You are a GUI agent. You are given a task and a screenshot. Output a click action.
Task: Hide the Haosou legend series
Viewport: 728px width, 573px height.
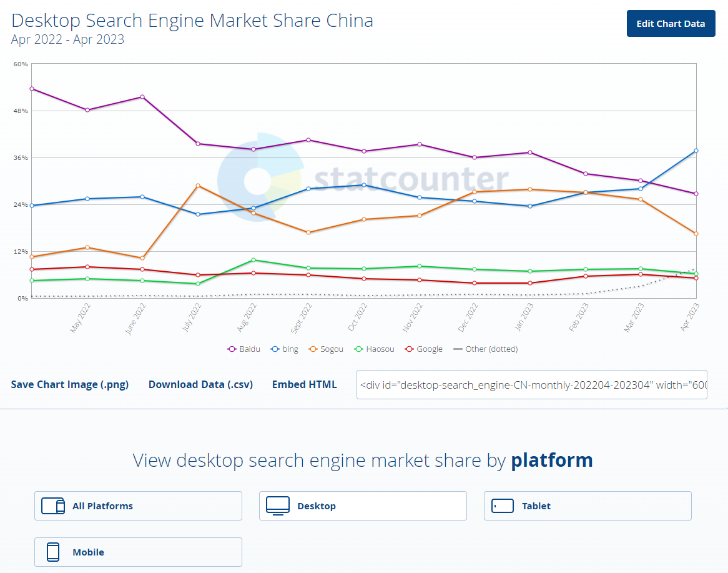pos(375,349)
